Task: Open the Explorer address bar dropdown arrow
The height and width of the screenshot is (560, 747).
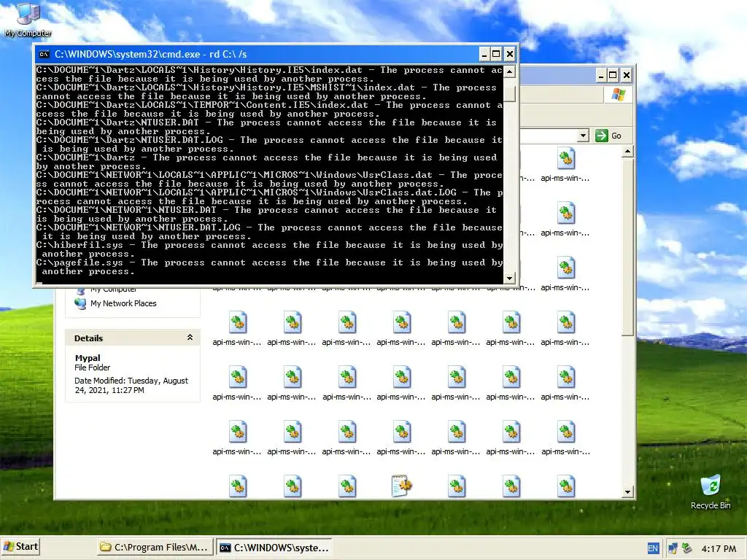Action: point(583,136)
